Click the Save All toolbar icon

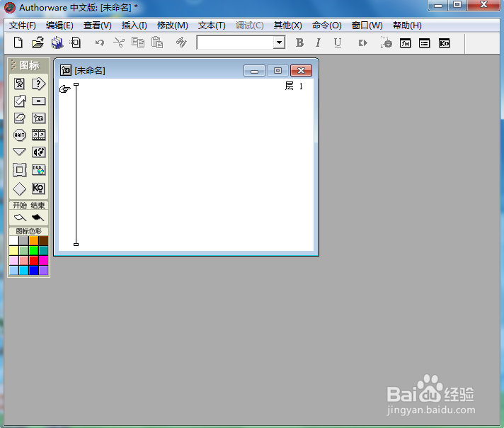57,43
